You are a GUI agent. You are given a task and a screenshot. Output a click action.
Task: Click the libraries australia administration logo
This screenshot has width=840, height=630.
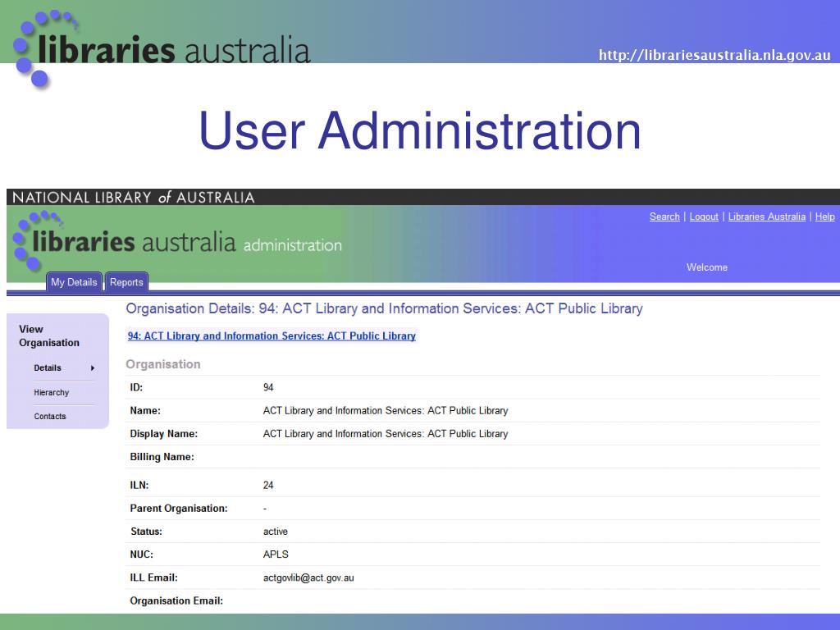pyautogui.click(x=177, y=240)
